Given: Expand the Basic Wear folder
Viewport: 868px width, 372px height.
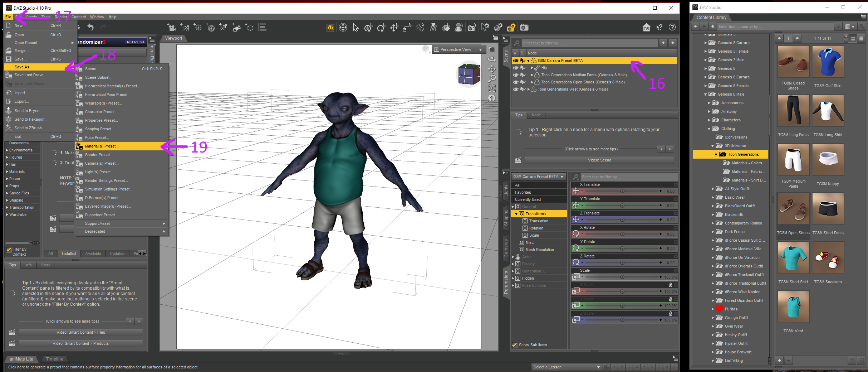Looking at the screenshot, I should pyautogui.click(x=712, y=197).
